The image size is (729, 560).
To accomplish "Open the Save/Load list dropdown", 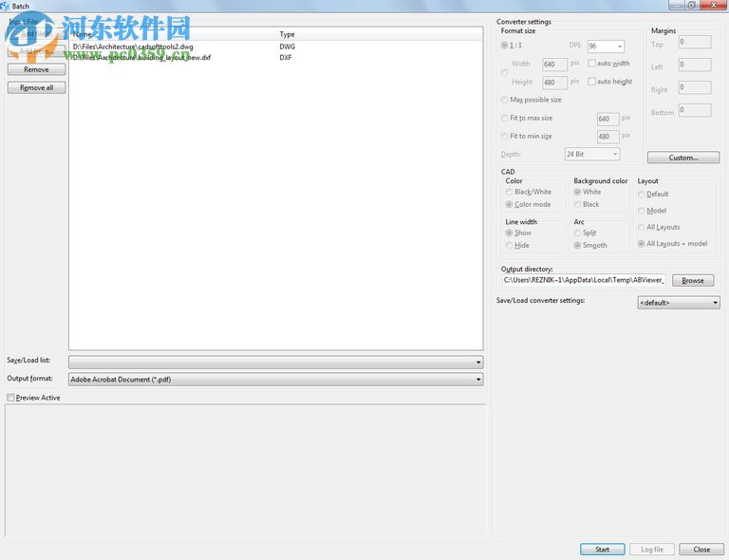I will coord(275,362).
